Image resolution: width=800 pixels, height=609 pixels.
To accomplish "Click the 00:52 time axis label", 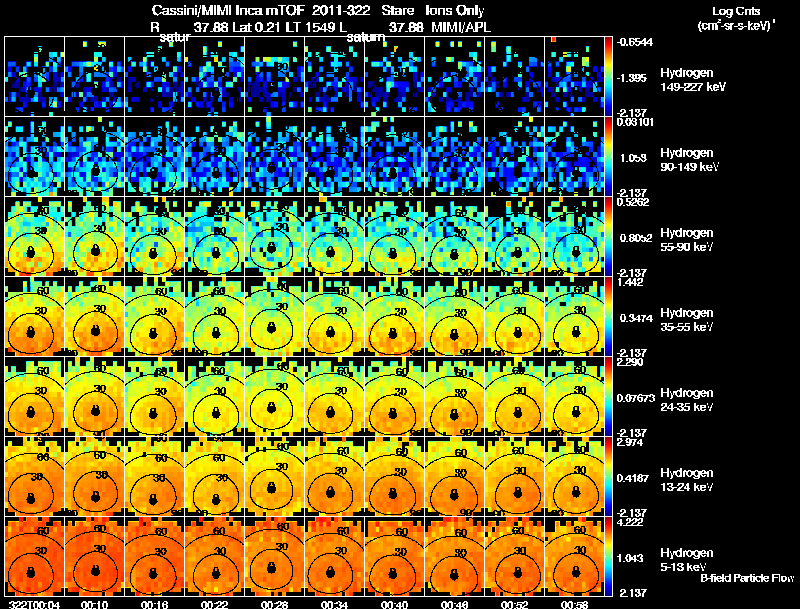I will (x=515, y=604).
